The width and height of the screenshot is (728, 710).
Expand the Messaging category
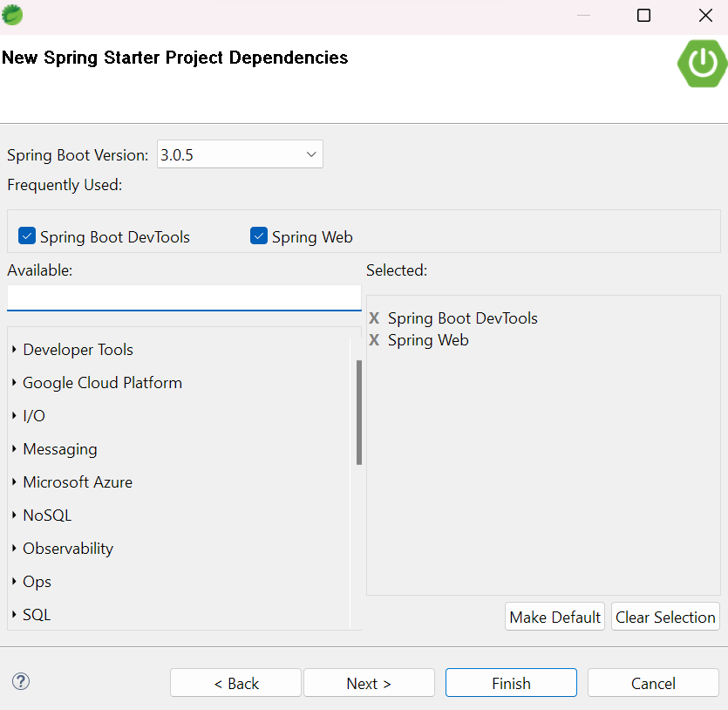coord(13,448)
